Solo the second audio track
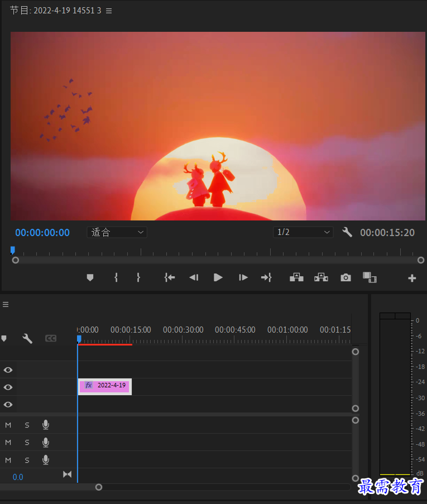The width and height of the screenshot is (427, 504). [x=27, y=443]
